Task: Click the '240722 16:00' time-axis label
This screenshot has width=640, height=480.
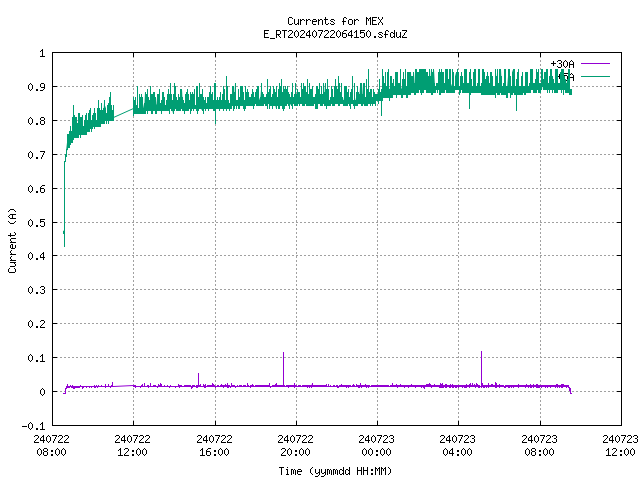Action: click(214, 445)
